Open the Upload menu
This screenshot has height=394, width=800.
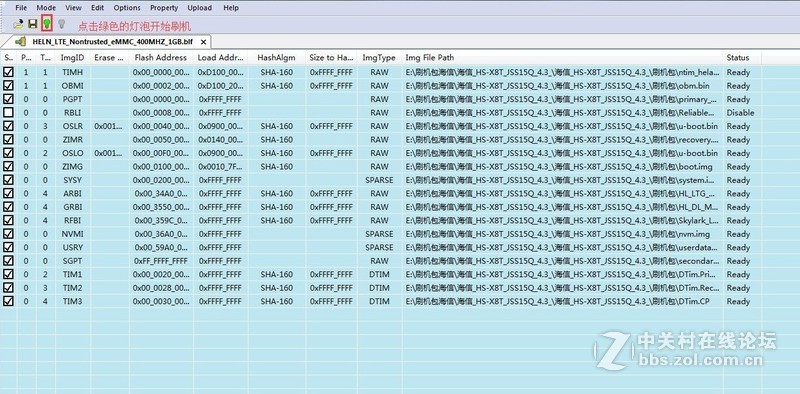(199, 8)
